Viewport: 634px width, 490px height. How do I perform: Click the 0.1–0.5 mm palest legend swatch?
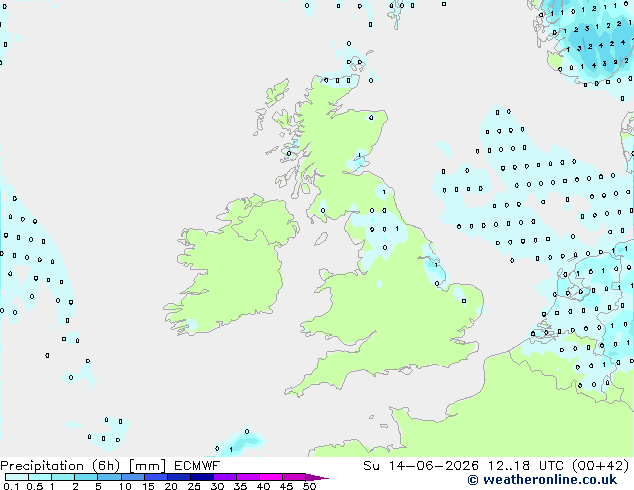click(17, 477)
